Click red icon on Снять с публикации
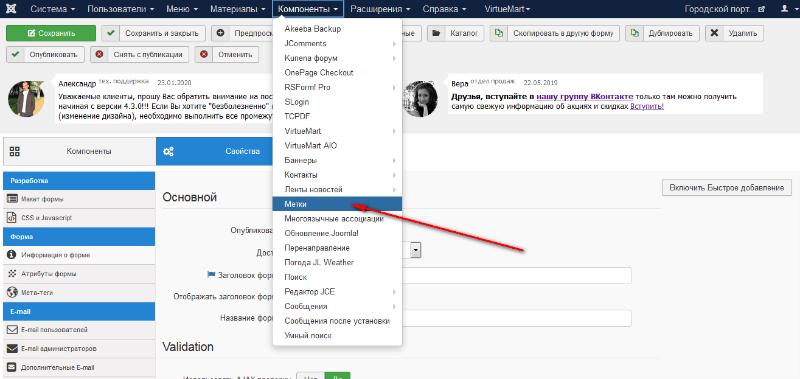This screenshot has height=379, width=800. point(99,54)
